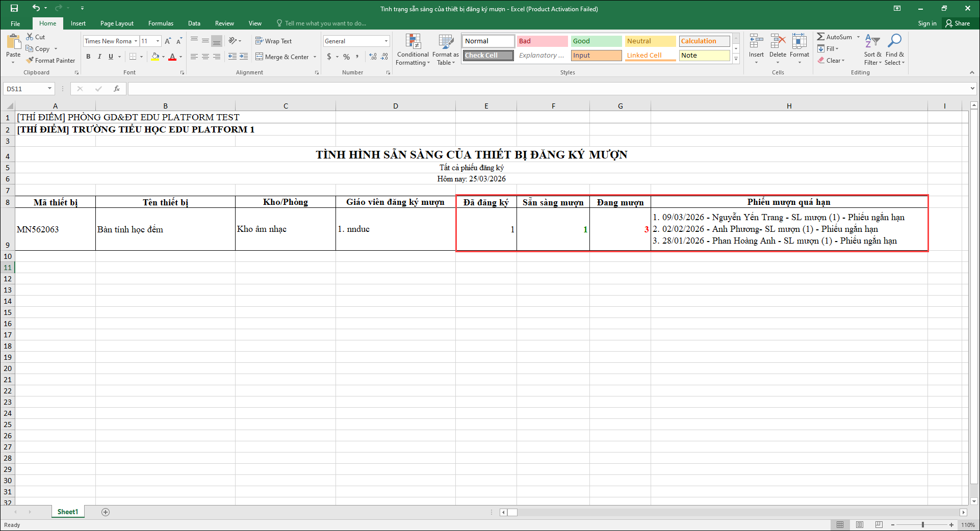Center text horizontally

pyautogui.click(x=205, y=57)
